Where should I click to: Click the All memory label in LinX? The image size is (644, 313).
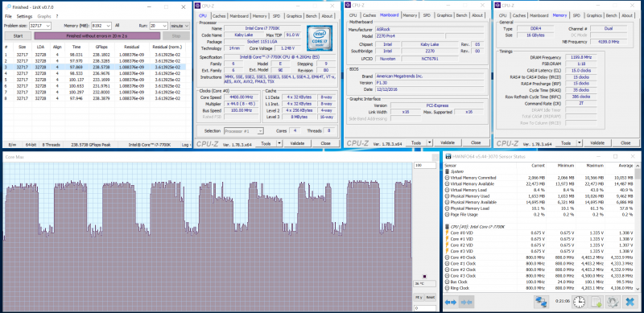[117, 25]
